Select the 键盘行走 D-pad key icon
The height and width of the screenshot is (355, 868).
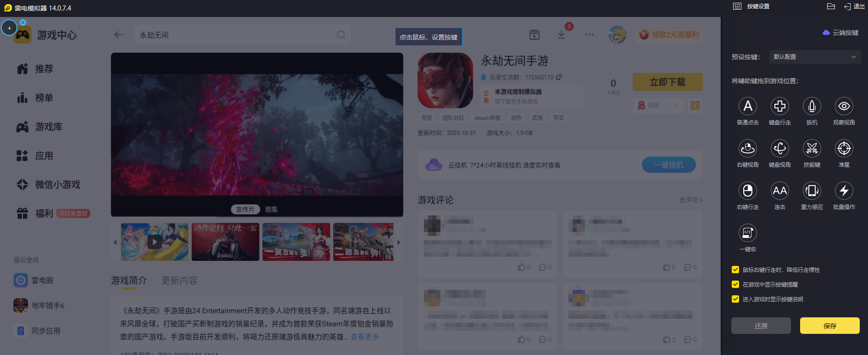[x=780, y=106]
